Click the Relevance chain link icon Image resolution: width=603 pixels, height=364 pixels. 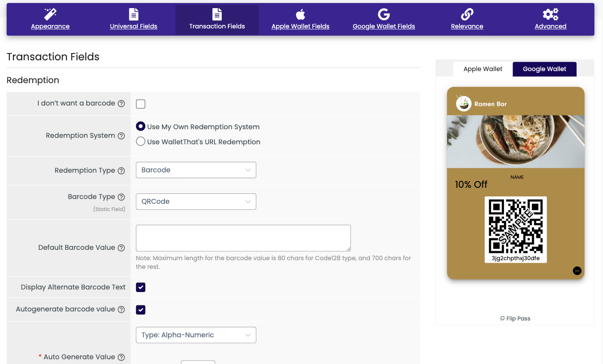pos(467,14)
